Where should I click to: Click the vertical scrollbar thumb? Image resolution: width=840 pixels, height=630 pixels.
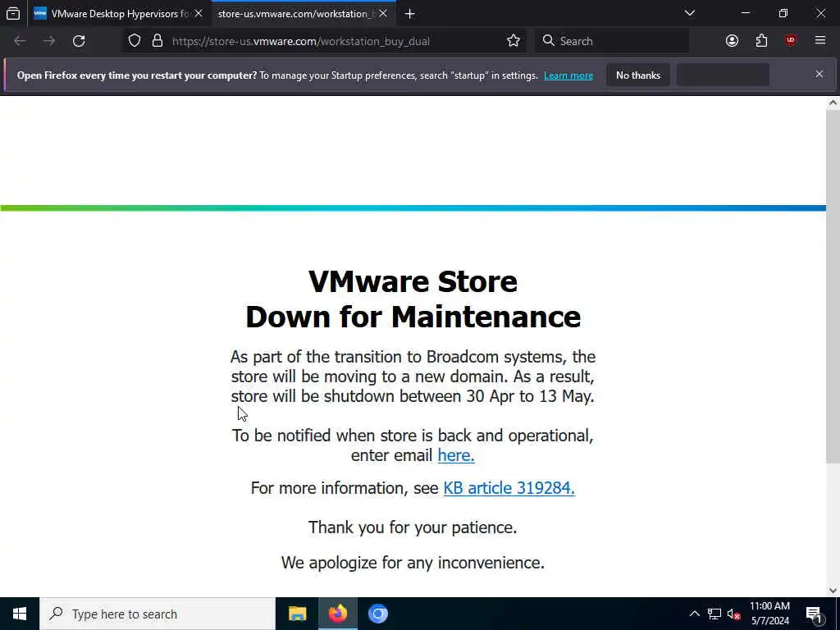(833, 286)
